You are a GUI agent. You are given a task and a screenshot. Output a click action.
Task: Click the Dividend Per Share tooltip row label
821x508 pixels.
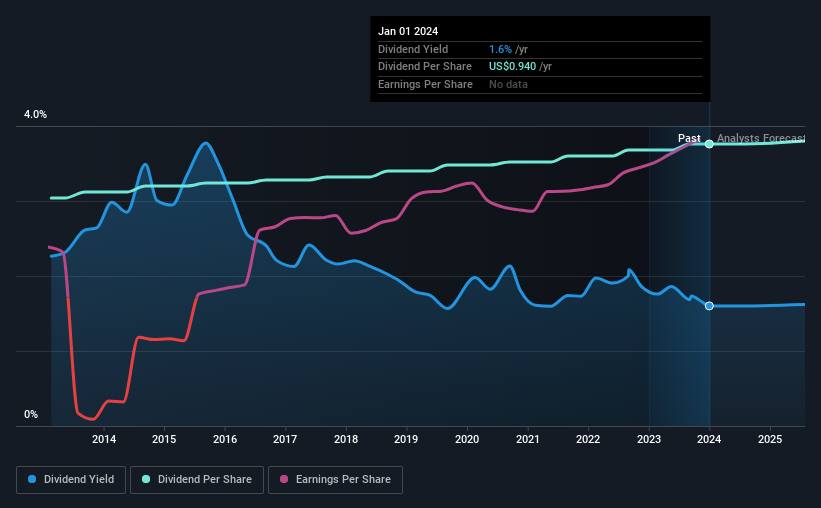pyautogui.click(x=425, y=67)
